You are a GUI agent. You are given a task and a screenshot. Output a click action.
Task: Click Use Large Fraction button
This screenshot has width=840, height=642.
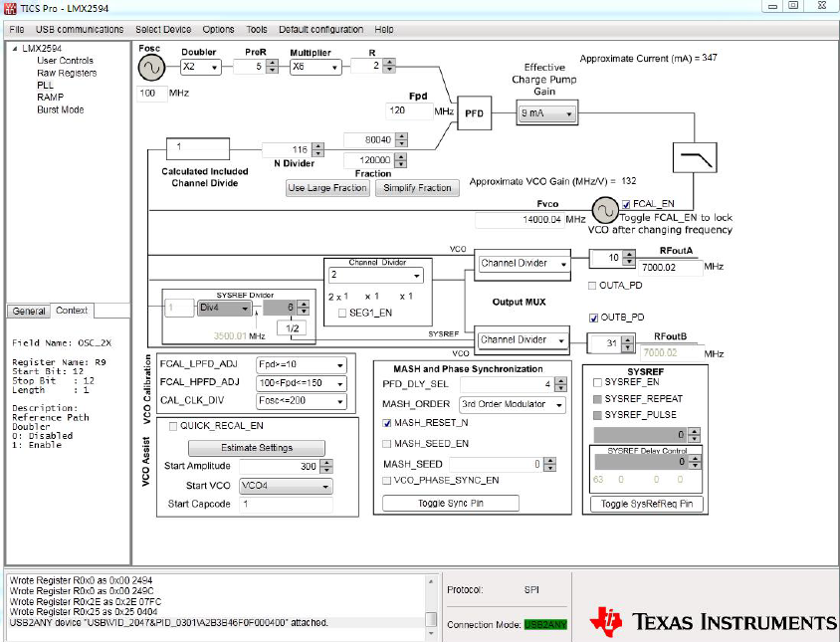click(327, 188)
